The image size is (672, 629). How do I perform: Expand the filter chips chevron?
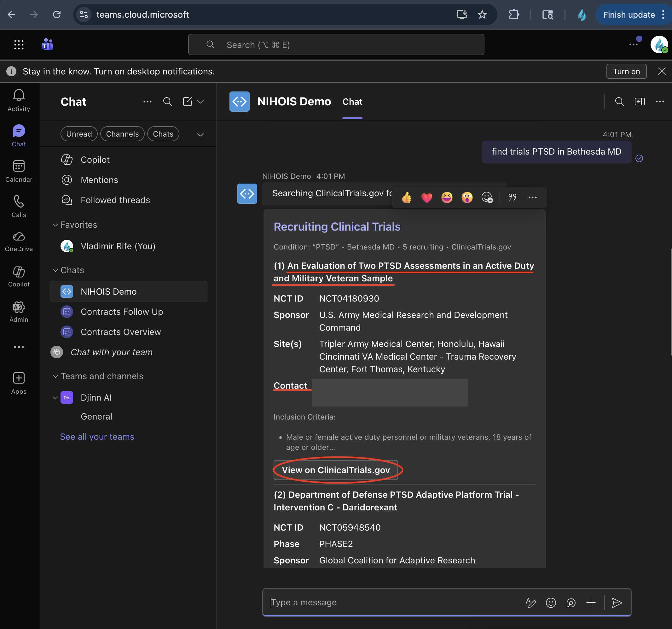click(x=200, y=134)
